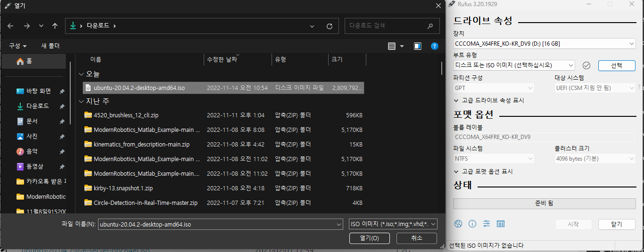Image resolution: width=644 pixels, height=252 pixels.
Task: Open Rufus language globe icon
Action: coord(458,224)
